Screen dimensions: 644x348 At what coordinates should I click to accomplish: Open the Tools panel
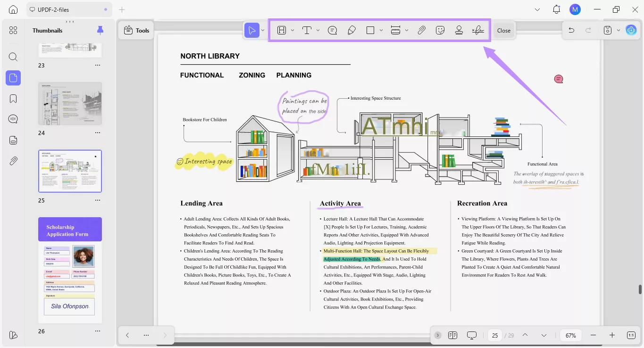pos(136,30)
